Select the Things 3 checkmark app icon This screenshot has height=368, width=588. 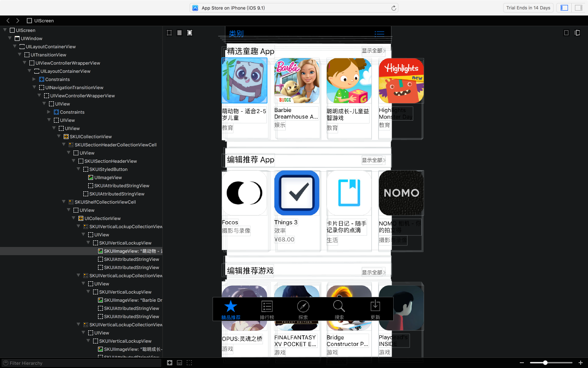(297, 193)
